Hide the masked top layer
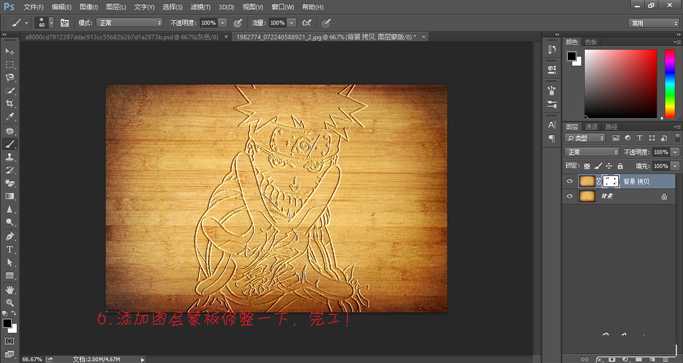 570,181
